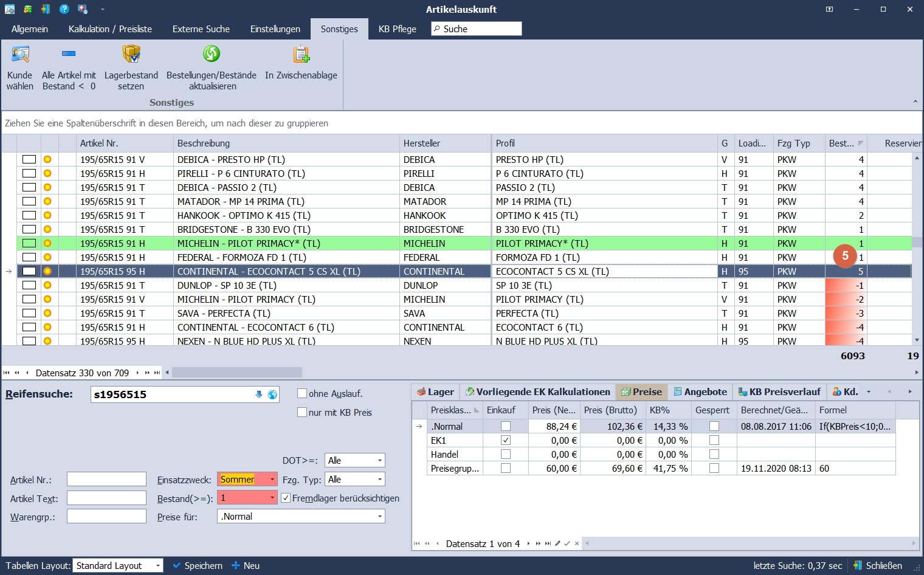Click the blue down arrow in Reifensuche field

click(259, 394)
